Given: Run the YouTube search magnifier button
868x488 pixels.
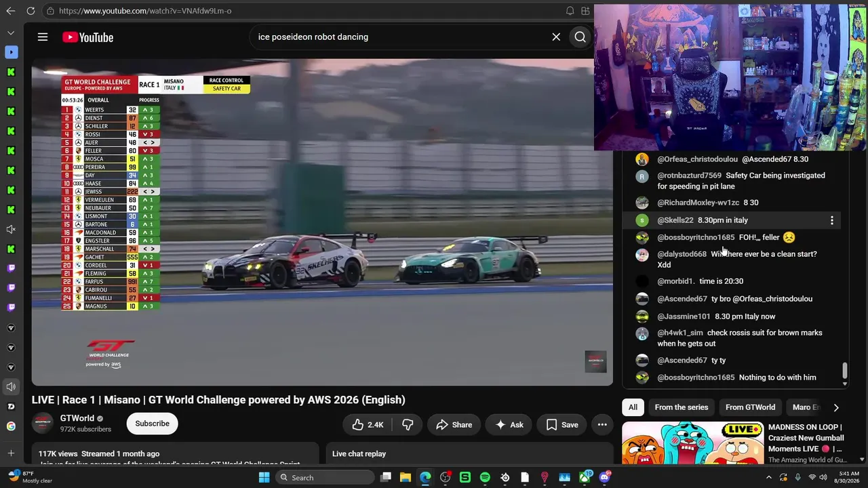Looking at the screenshot, I should point(580,37).
